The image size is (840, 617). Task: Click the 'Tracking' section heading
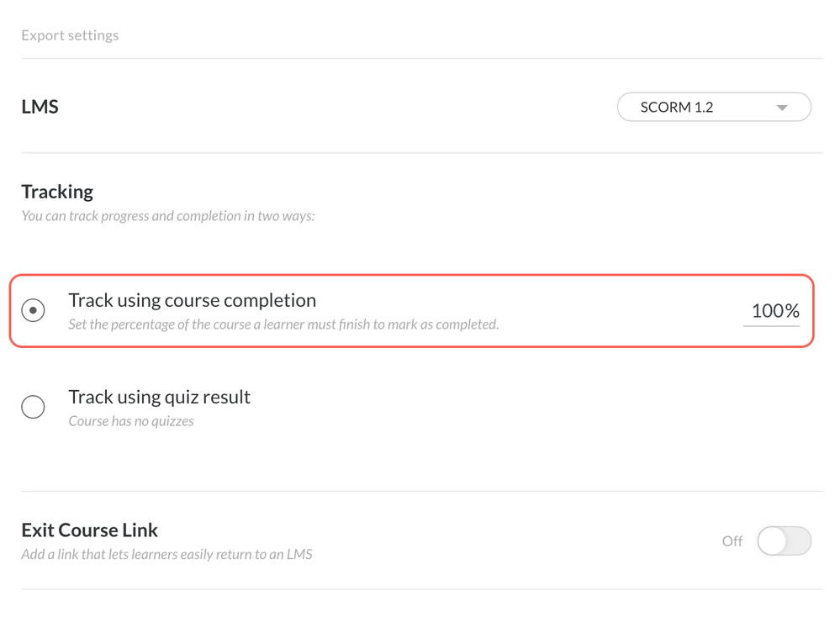tap(57, 192)
